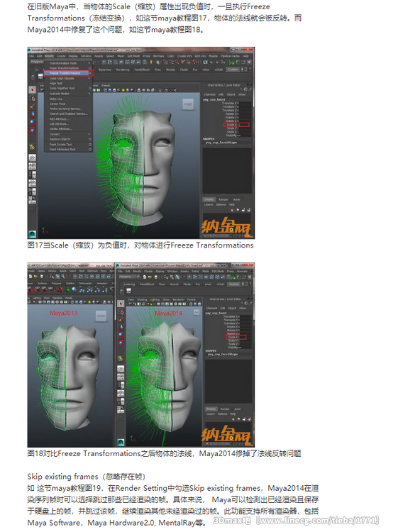
Task: Choose Make Live in Modify menu
Action: tap(55, 99)
